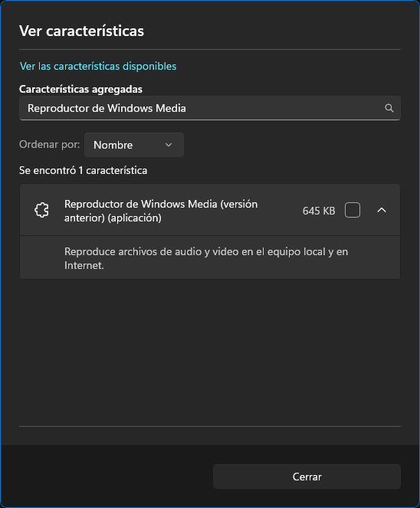This screenshot has width=420, height=508.
Task: Click the puzzle-piece feature icon
Action: tap(42, 210)
